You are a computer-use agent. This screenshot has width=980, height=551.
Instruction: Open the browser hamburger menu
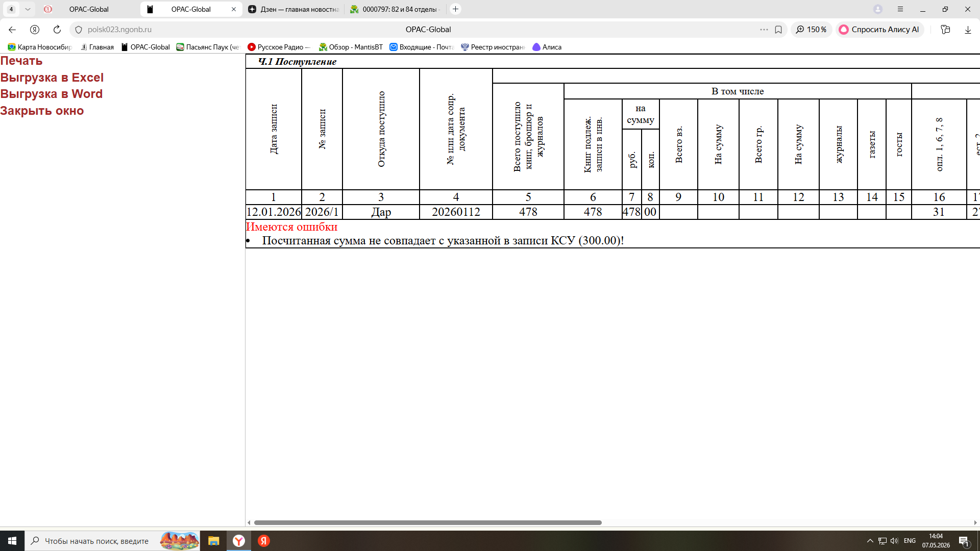click(900, 9)
